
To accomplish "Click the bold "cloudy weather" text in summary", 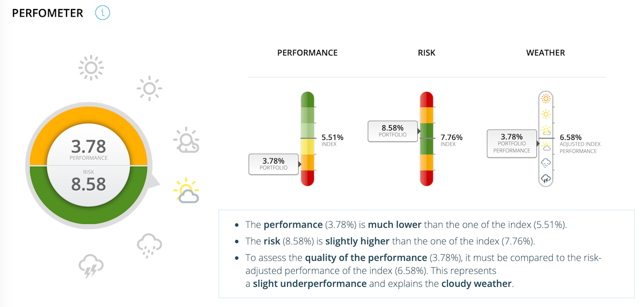I will 476,284.
